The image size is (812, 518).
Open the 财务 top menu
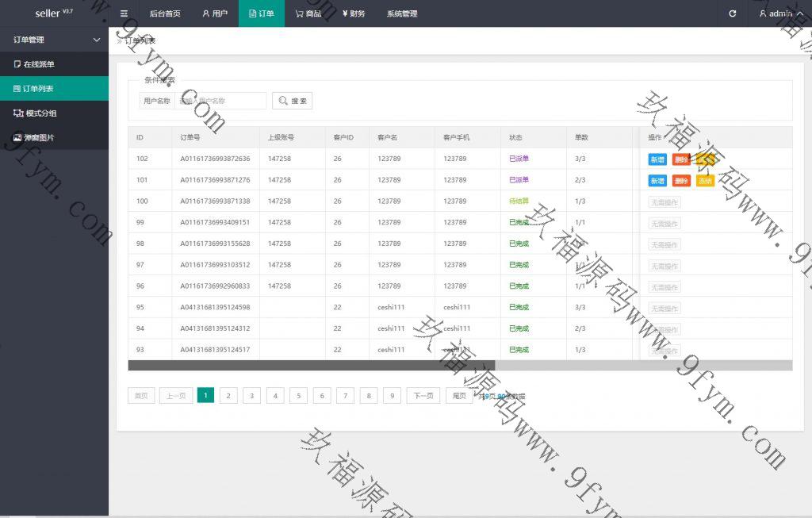tap(354, 13)
